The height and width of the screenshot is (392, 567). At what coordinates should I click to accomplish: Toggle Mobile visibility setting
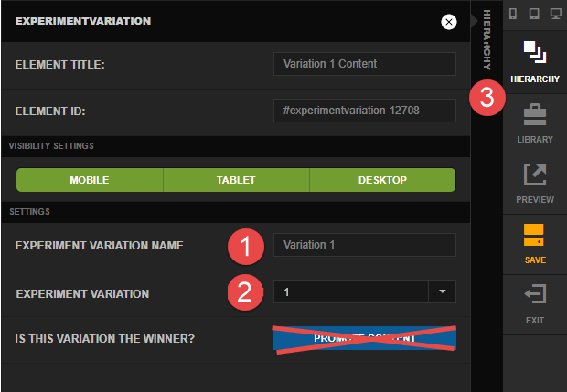[90, 180]
